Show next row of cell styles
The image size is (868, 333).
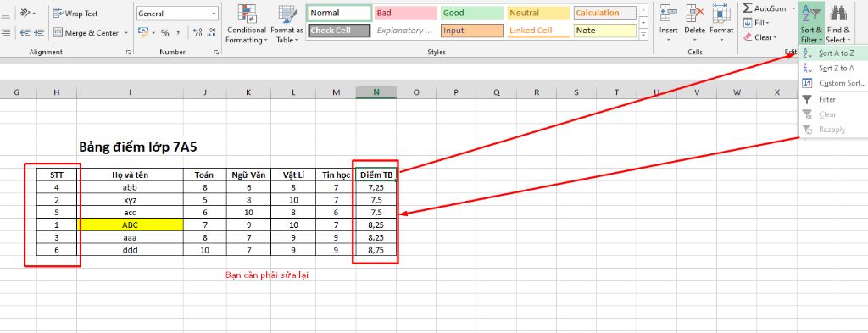pos(643,23)
